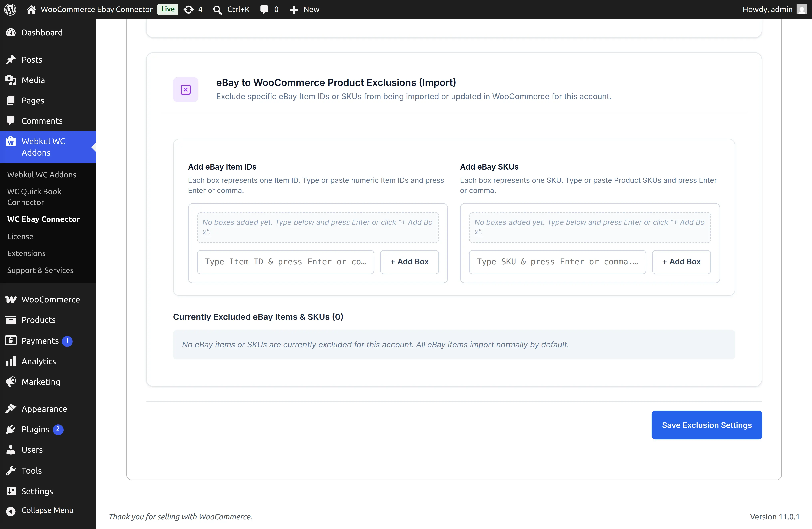Click the admin avatar icon

tap(801, 9)
